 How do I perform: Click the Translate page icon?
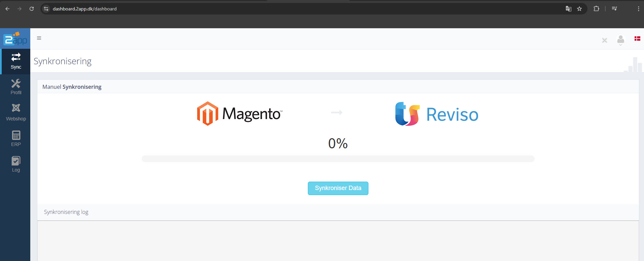[568, 9]
